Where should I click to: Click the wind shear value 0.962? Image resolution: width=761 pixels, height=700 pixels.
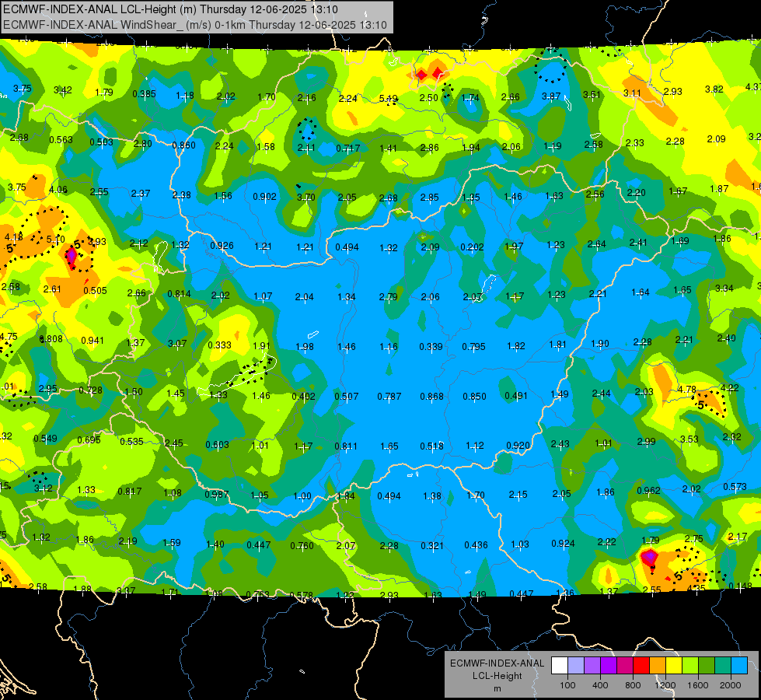[x=648, y=490]
